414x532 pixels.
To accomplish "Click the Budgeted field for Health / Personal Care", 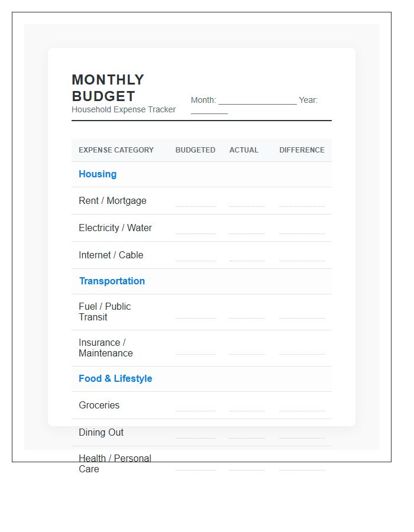I will point(195,466).
